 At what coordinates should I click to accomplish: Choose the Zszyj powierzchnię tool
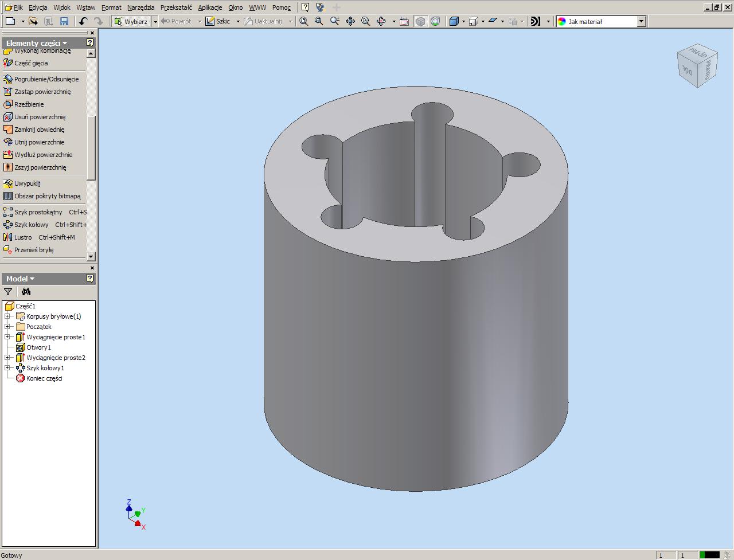pos(35,167)
